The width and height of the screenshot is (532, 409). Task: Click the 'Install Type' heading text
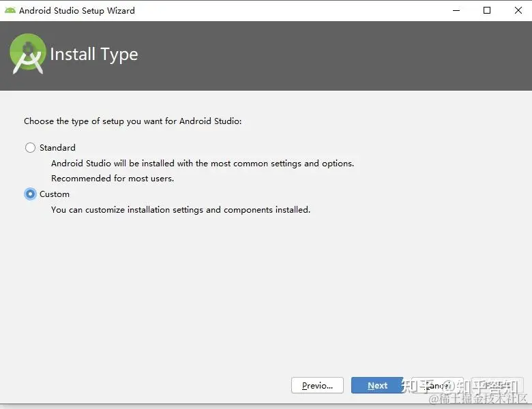click(x=94, y=55)
